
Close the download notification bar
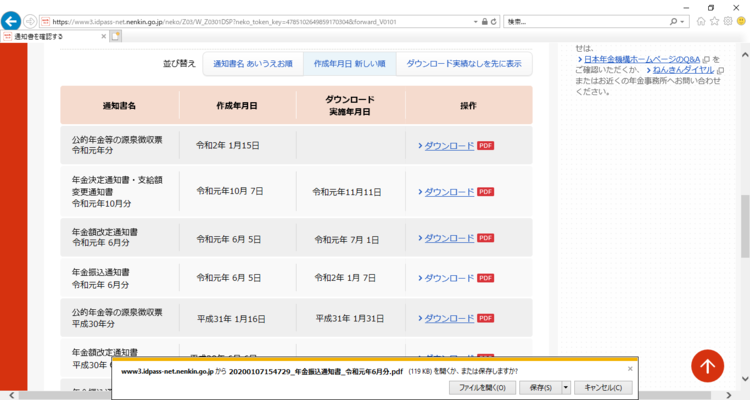point(630,369)
